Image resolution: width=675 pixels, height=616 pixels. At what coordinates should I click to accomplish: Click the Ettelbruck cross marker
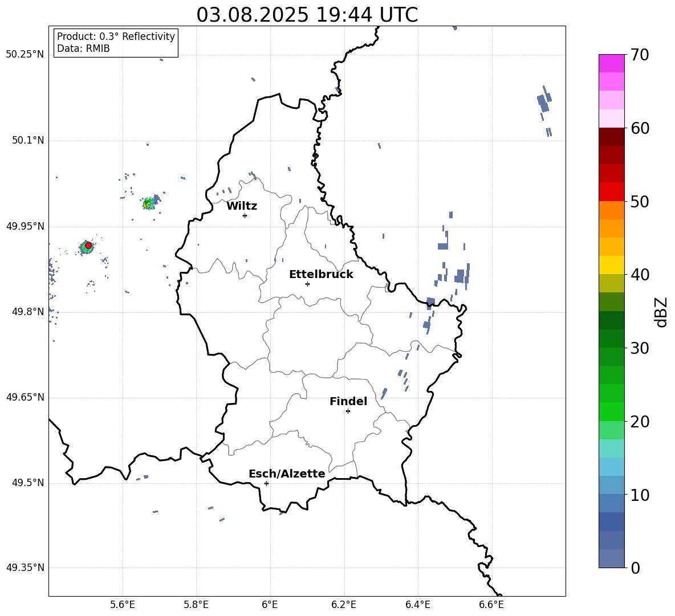pos(307,284)
